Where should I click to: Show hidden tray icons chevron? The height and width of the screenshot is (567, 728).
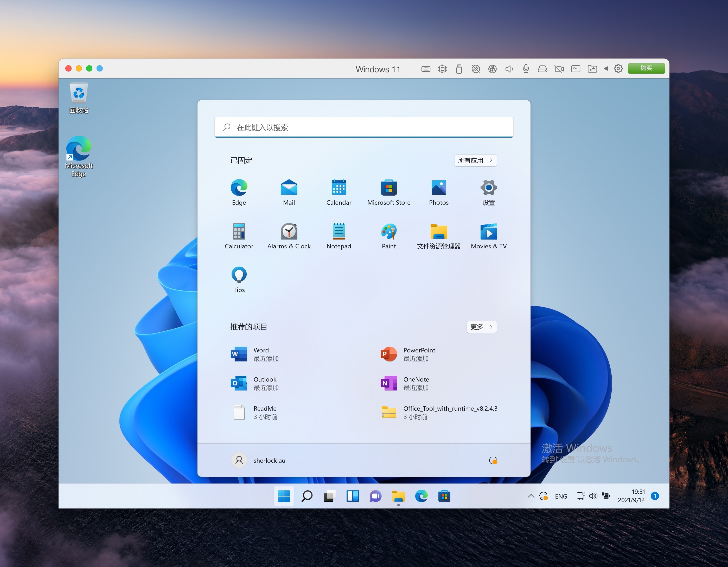(531, 496)
